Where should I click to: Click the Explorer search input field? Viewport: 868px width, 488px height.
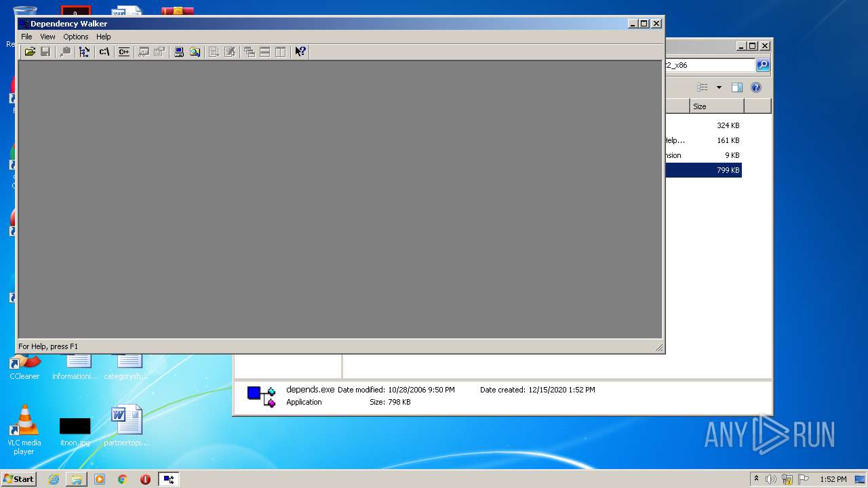coord(709,65)
